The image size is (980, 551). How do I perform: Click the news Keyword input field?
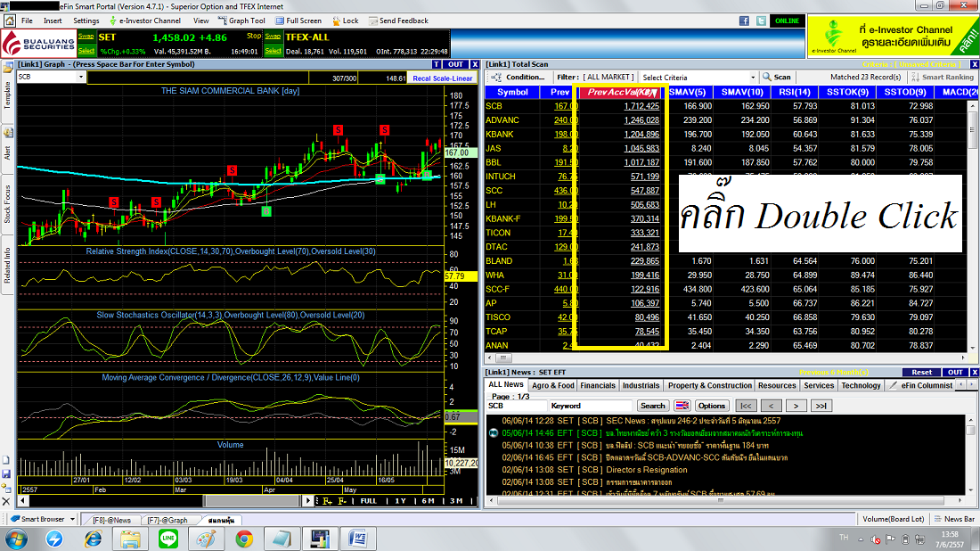[590, 406]
